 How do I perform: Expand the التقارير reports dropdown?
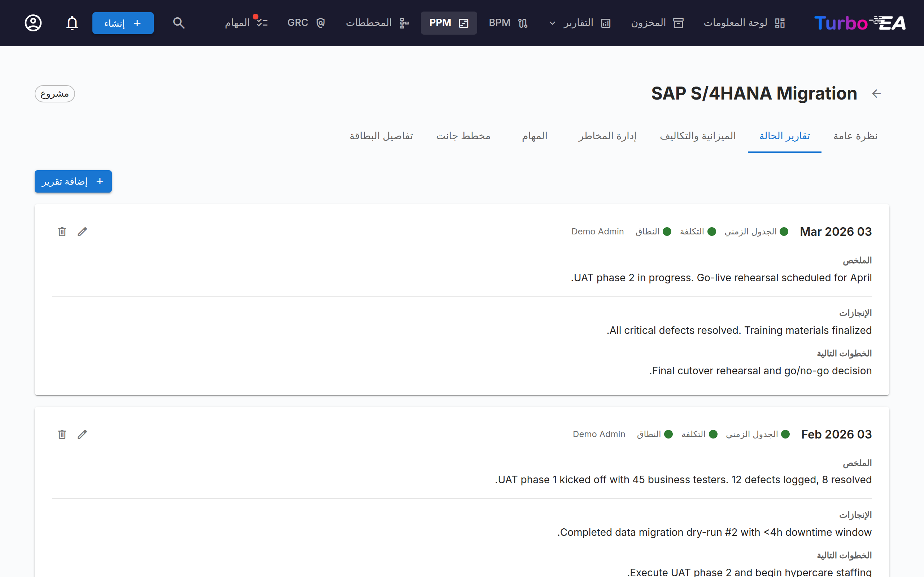pyautogui.click(x=580, y=23)
